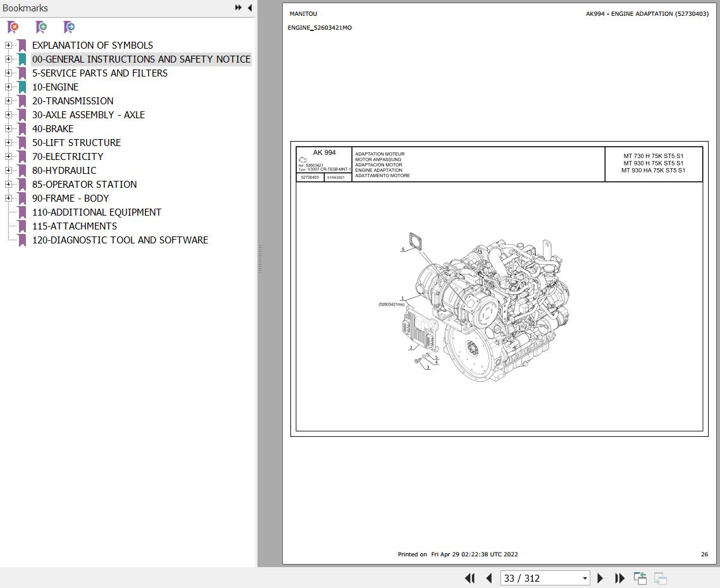The width and height of the screenshot is (720, 588).
Task: Expand the 70-ELECTRICITY bookmark node
Action: click(8, 157)
